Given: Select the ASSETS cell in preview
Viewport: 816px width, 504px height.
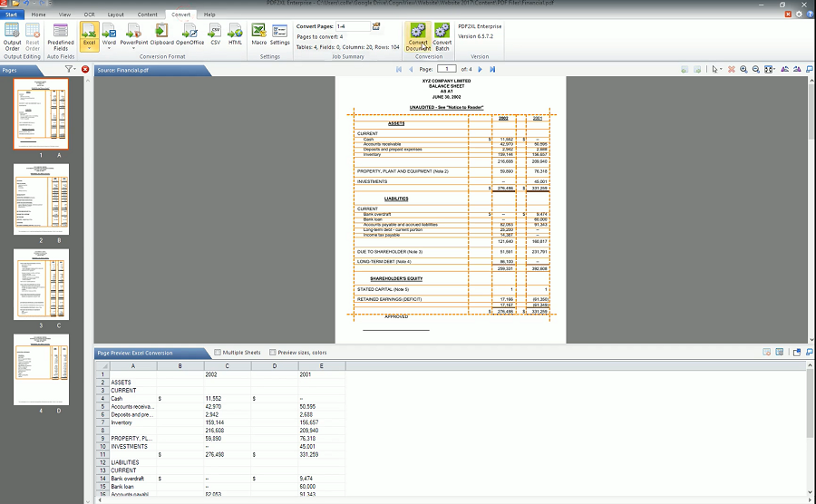Looking at the screenshot, I should pyautogui.click(x=132, y=383).
